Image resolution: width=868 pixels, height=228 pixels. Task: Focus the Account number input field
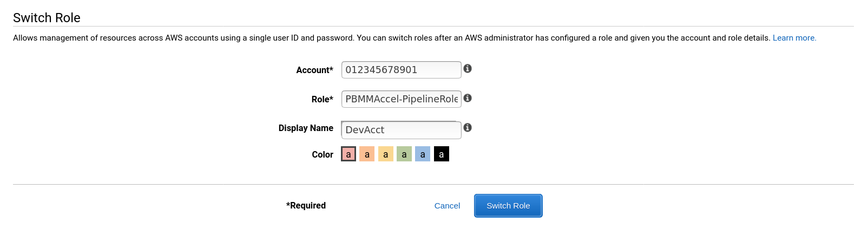[x=401, y=70]
